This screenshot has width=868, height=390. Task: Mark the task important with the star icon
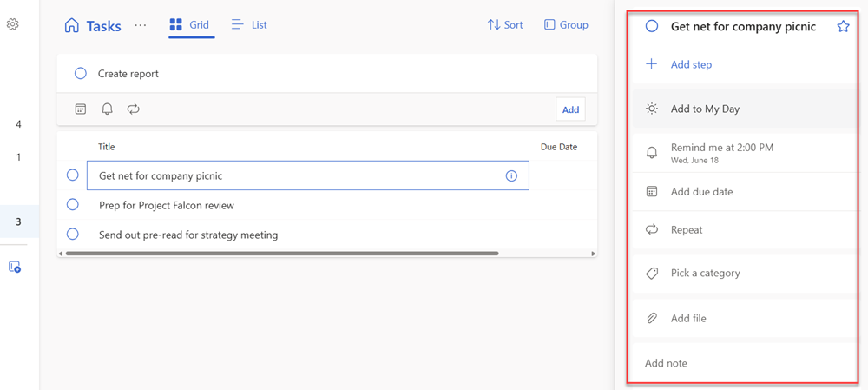coord(843,26)
